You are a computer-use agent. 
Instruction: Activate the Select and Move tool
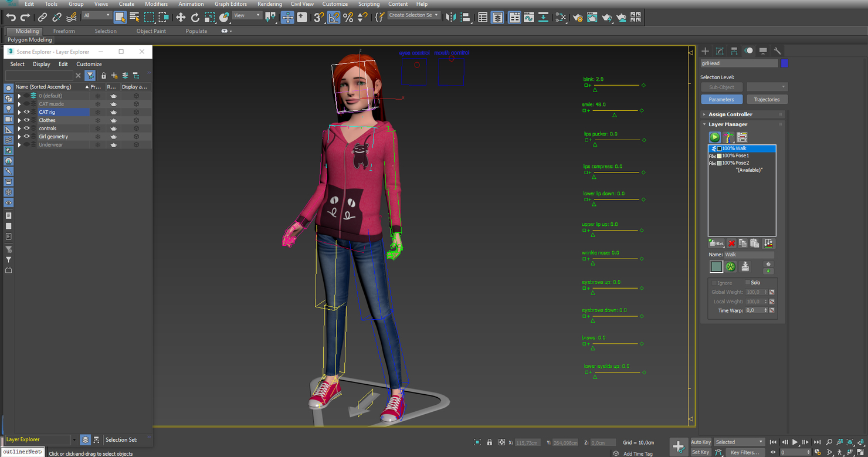pos(180,17)
